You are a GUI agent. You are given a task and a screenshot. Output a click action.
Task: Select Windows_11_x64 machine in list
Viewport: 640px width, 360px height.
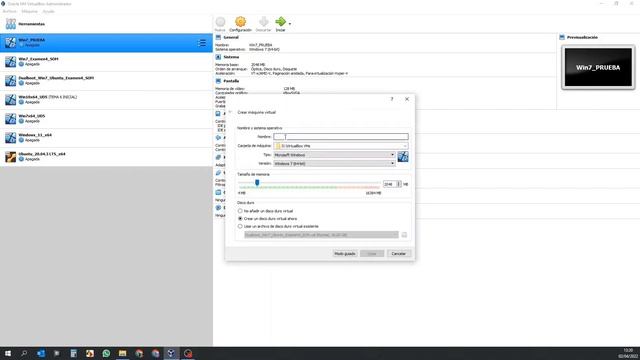pos(106,138)
